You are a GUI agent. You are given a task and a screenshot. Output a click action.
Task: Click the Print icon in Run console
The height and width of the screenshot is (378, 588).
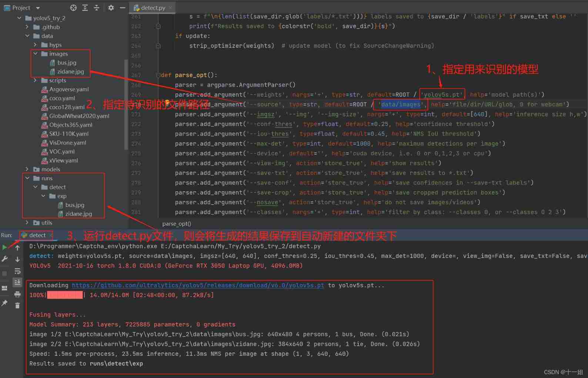click(x=17, y=294)
